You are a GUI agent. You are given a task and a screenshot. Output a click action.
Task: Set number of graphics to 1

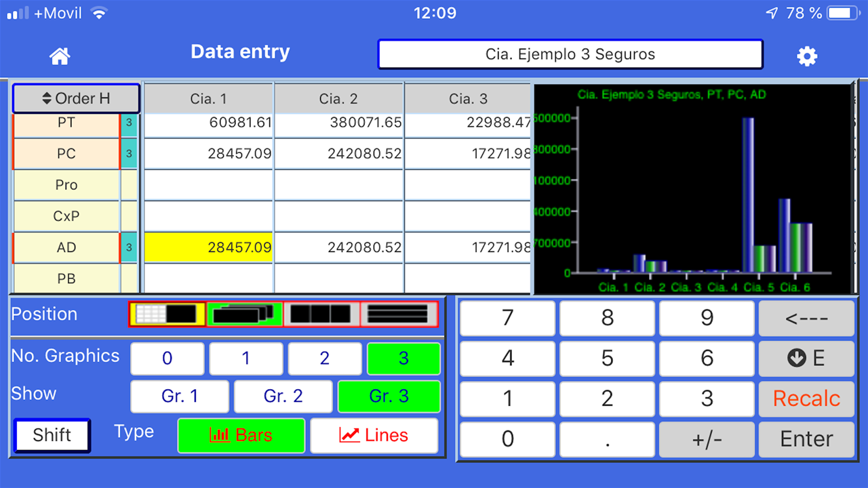coord(246,359)
